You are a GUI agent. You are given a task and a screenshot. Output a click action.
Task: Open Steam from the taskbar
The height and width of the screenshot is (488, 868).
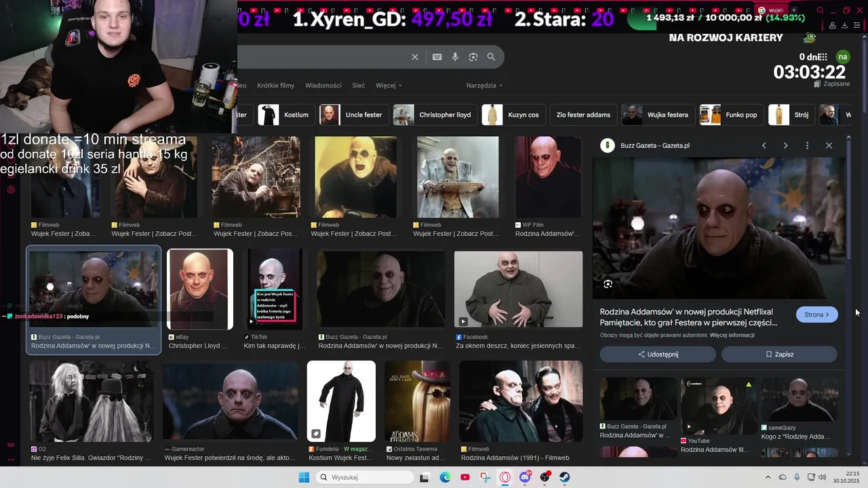tap(564, 477)
